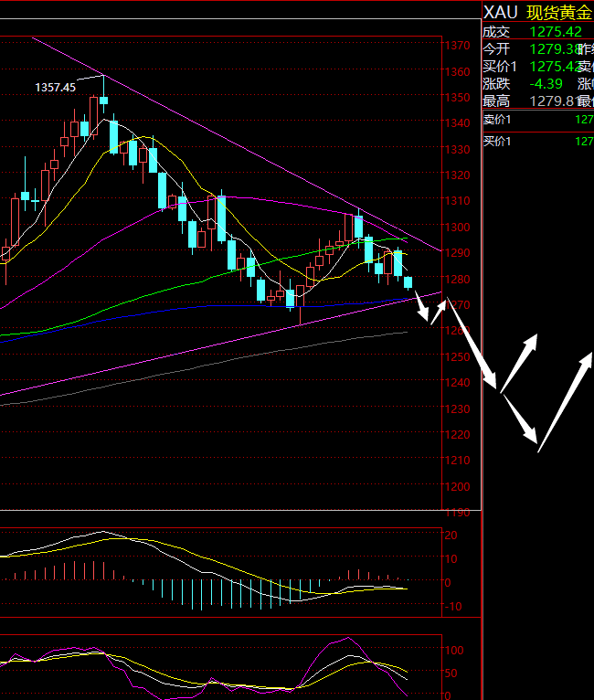Click the 1280 price axis label
This screenshot has width=594, height=700.
click(x=458, y=279)
